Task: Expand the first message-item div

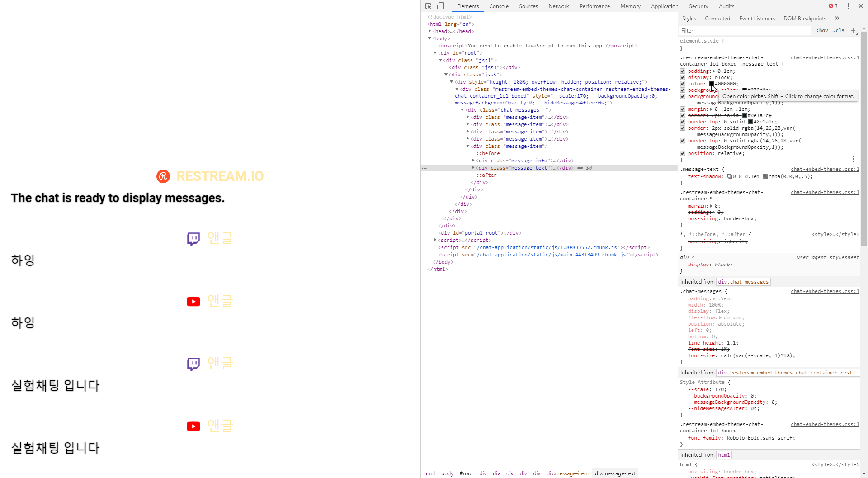Action: click(467, 117)
